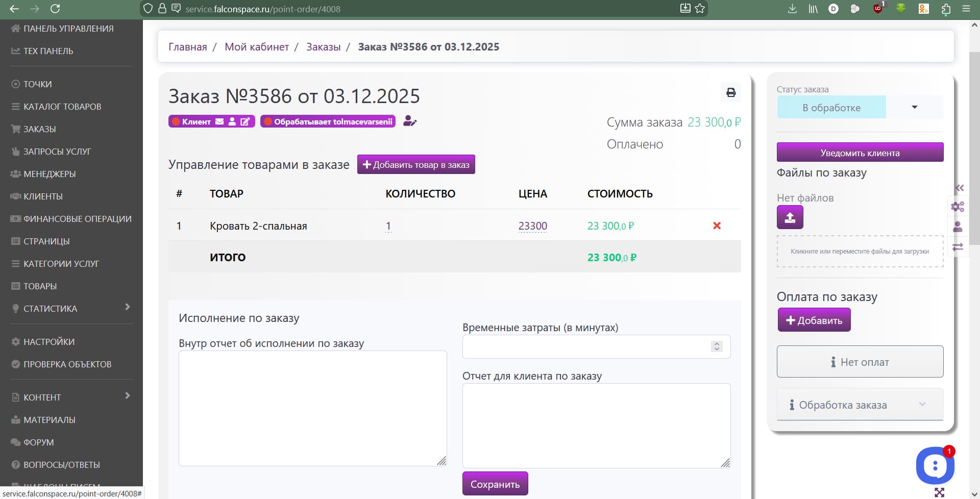Click the change manager user-edit icon

tap(410, 121)
